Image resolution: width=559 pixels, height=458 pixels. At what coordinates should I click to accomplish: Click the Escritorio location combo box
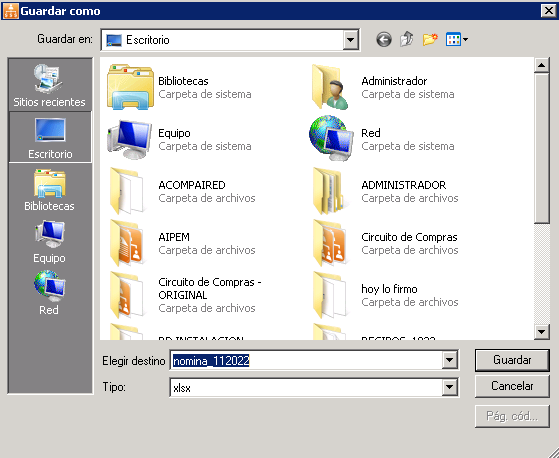[x=230, y=40]
